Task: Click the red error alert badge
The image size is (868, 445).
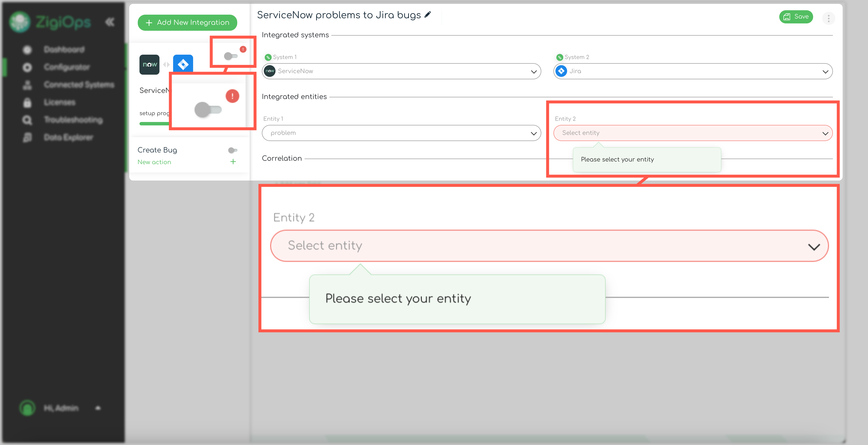Action: coord(243,49)
